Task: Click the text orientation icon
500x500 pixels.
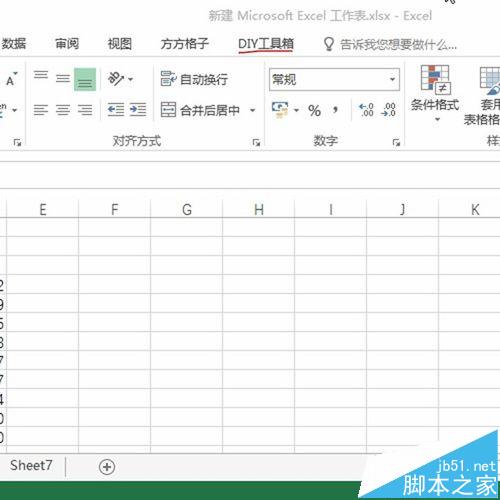Action: [116, 79]
